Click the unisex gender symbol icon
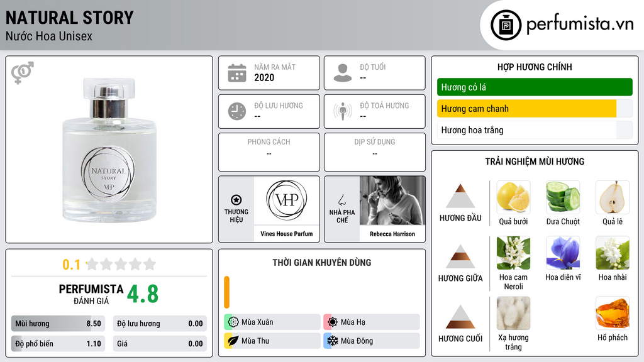This screenshot has height=362, width=644. [23, 73]
